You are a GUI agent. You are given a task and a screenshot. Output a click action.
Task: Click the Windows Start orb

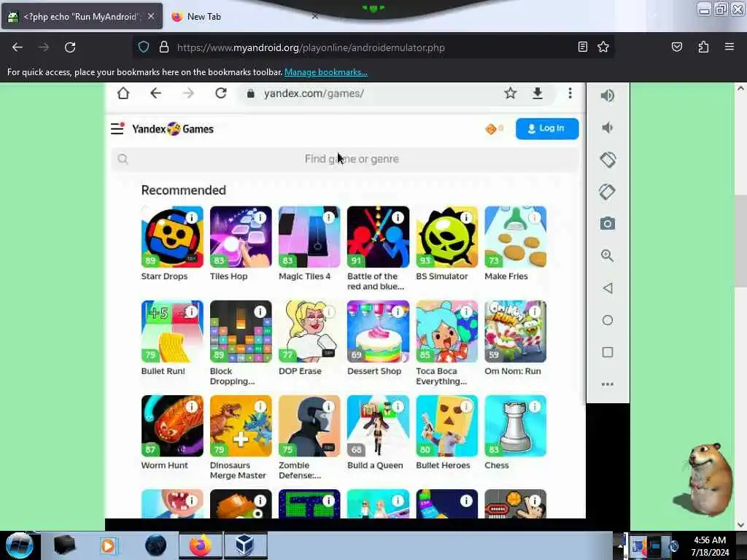coord(19,545)
